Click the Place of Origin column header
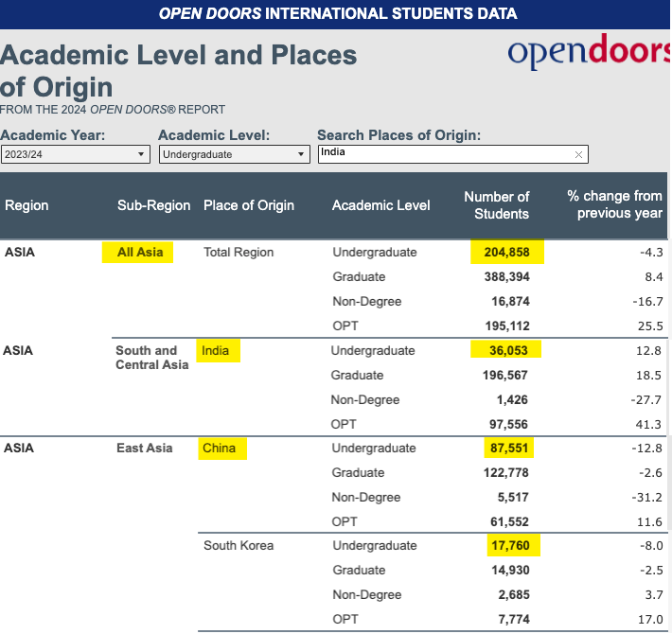Image resolution: width=672 pixels, height=634 pixels. (x=249, y=205)
